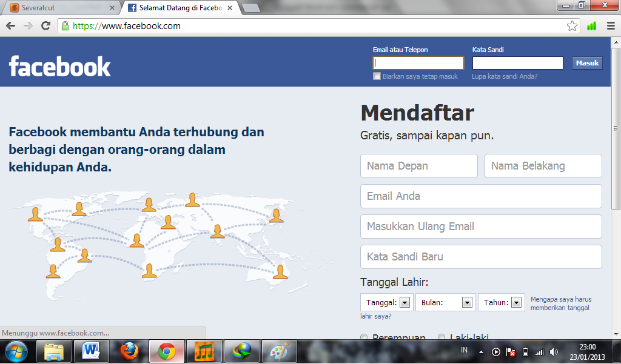Image resolution: width=621 pixels, height=364 pixels.
Task: Open the music player taskbar icon
Action: tap(204, 351)
